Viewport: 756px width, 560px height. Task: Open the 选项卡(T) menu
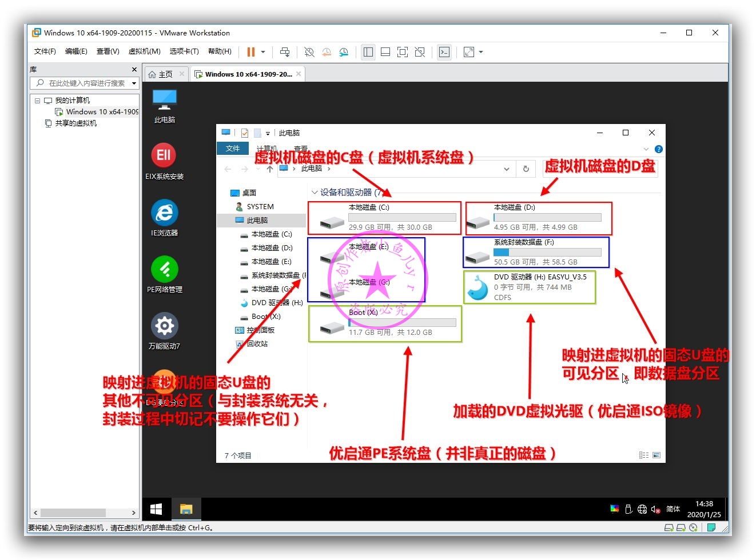[184, 51]
